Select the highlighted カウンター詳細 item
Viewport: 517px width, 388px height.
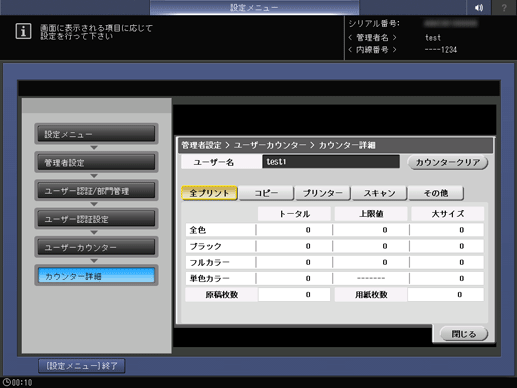pos(96,276)
